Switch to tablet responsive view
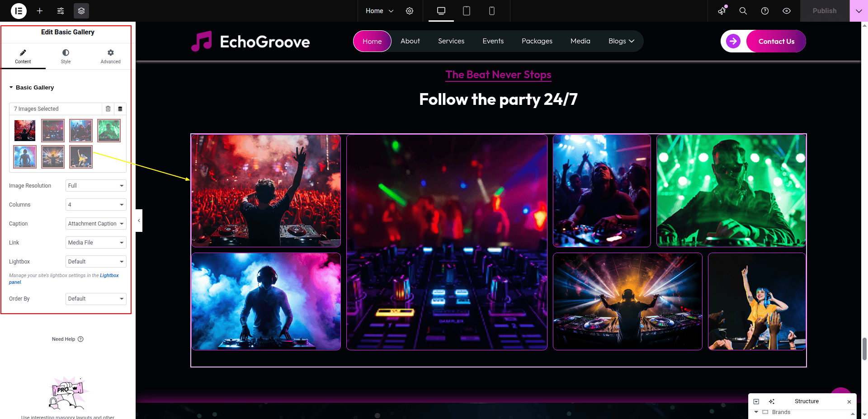This screenshot has height=419, width=868. tap(467, 11)
